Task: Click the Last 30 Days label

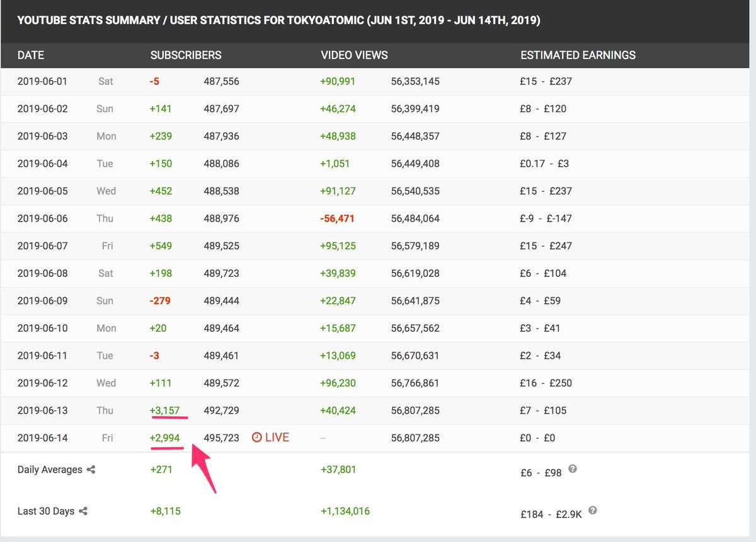Action: coord(46,511)
